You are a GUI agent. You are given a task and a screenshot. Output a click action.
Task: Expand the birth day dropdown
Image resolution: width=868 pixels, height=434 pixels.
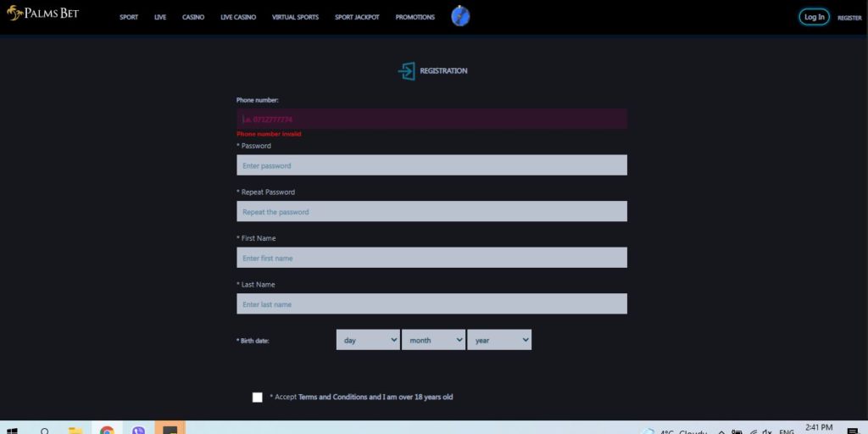pos(368,340)
